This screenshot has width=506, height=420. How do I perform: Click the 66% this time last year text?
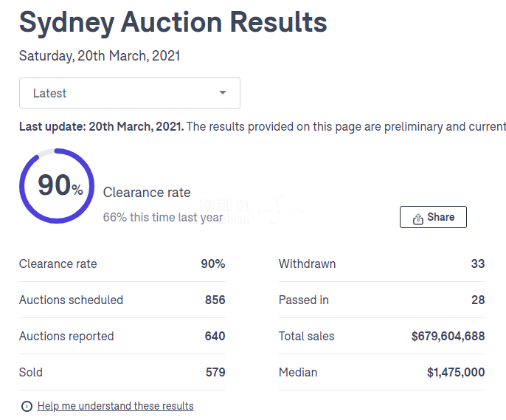163,217
